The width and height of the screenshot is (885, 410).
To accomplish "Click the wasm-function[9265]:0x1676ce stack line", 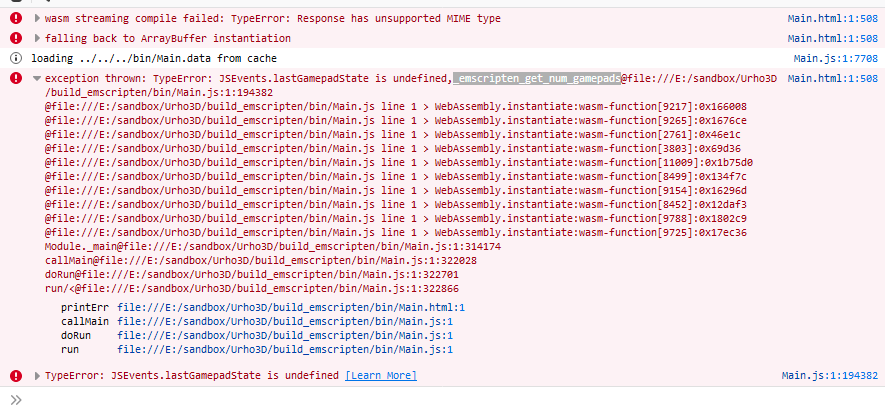I will coord(396,121).
